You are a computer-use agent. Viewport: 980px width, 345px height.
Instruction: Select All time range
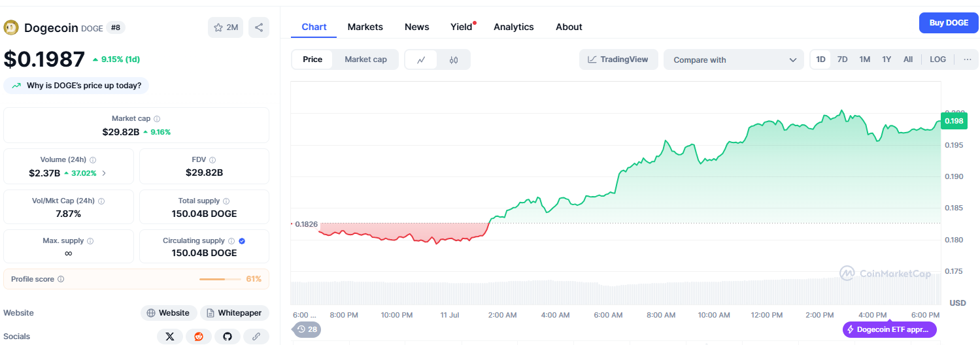(x=908, y=59)
